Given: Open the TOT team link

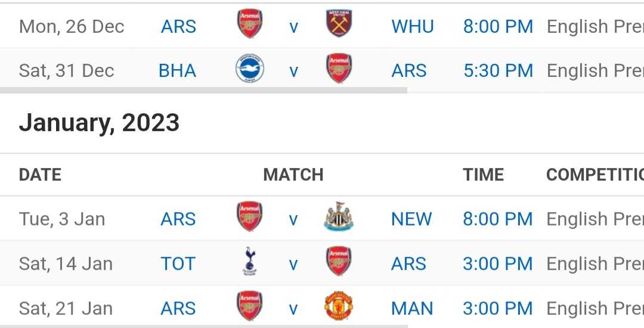Looking at the screenshot, I should 178,264.
